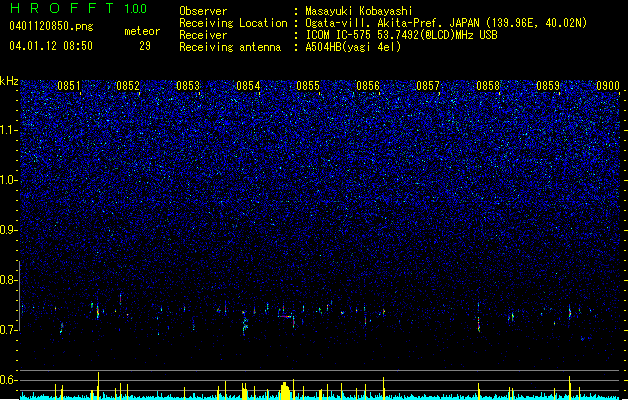Click the date stamp 04.01.12 08:50
The height and width of the screenshot is (400, 629).
coord(51,46)
